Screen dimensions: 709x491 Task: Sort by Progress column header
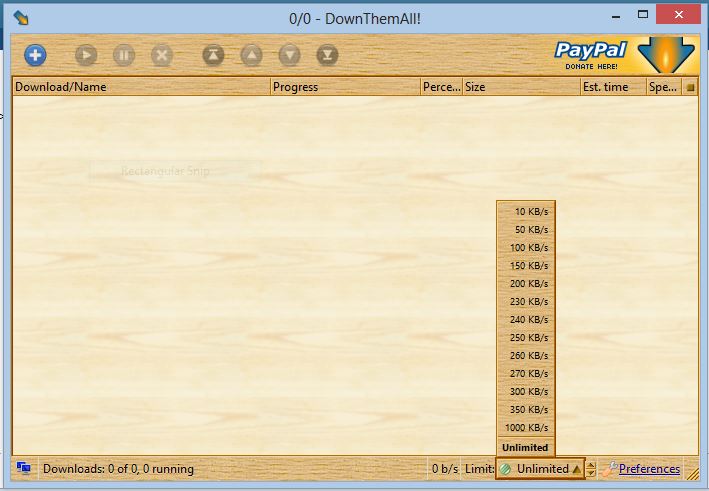[x=345, y=87]
